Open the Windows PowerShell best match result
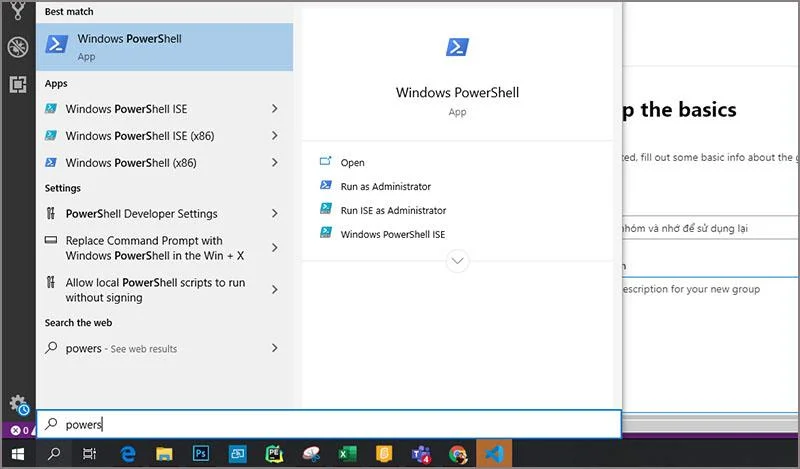Viewport: 800px width, 469px height. 164,47
